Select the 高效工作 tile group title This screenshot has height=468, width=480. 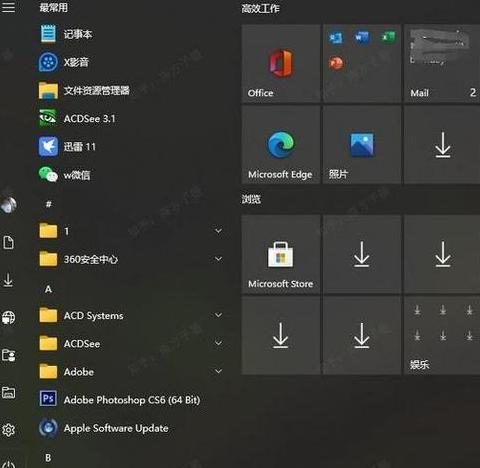tap(261, 8)
